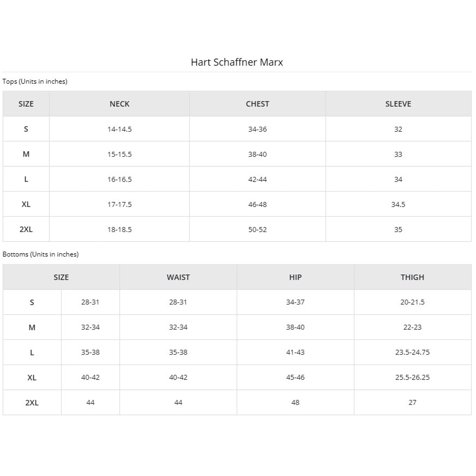Select the THIGH column header
Screen dimensions: 476x476
pos(412,277)
